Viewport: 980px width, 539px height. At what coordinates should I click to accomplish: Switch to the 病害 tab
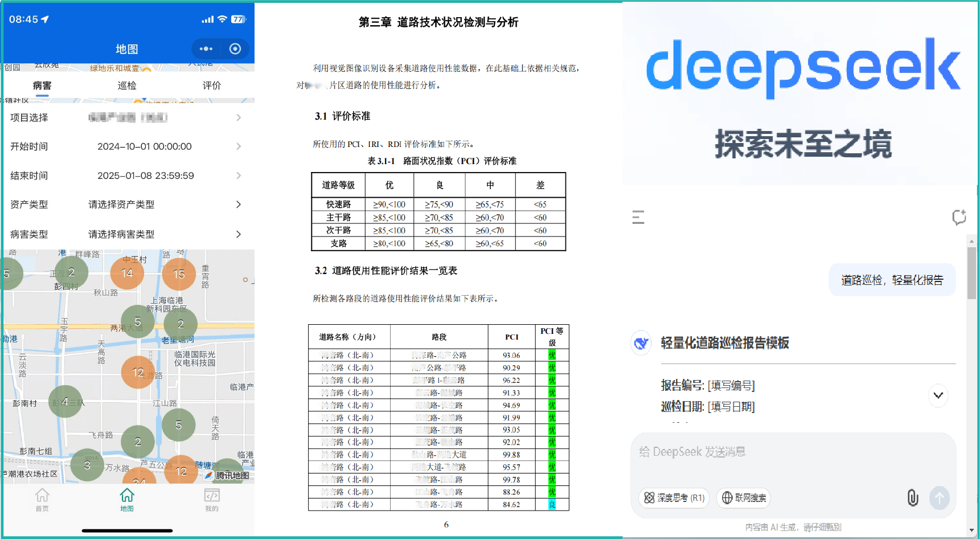[42, 85]
